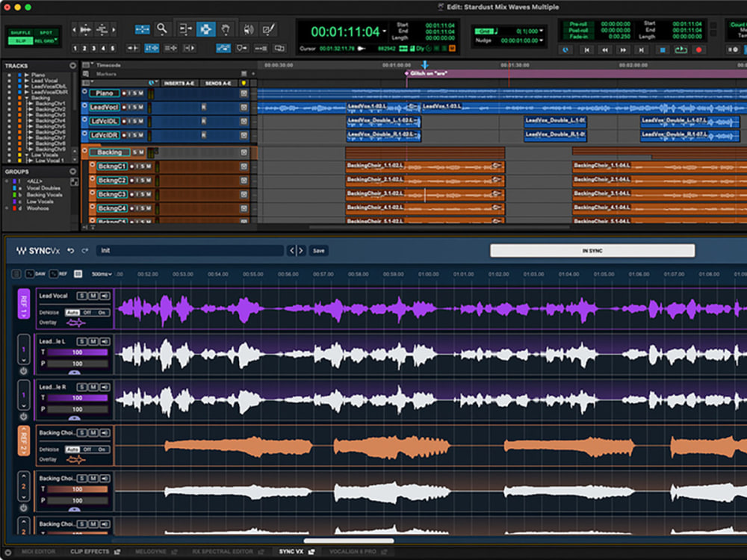The width and height of the screenshot is (747, 560).
Task: Click horizontal audio zoom waveform icon
Action: coord(86,30)
